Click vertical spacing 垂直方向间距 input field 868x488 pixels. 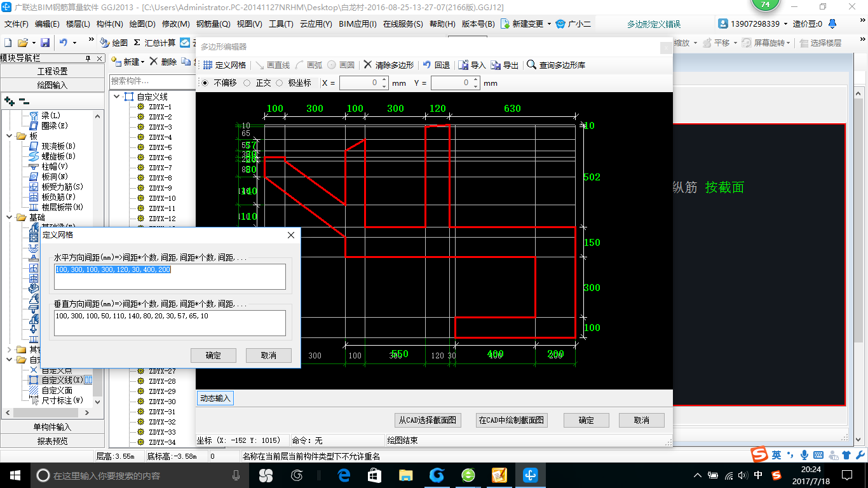(x=170, y=323)
